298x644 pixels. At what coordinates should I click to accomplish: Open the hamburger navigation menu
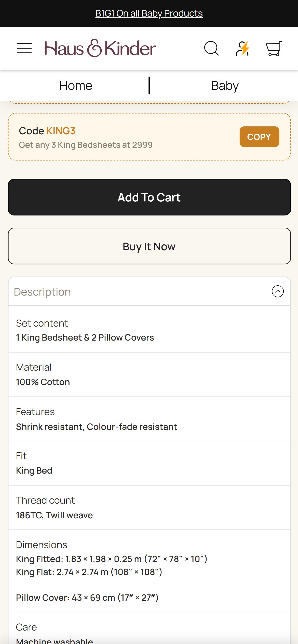coord(24,48)
